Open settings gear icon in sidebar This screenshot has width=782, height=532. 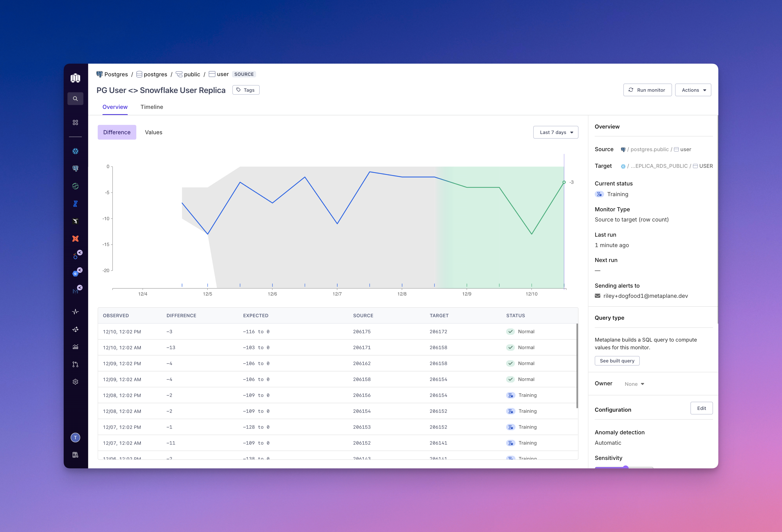click(75, 382)
